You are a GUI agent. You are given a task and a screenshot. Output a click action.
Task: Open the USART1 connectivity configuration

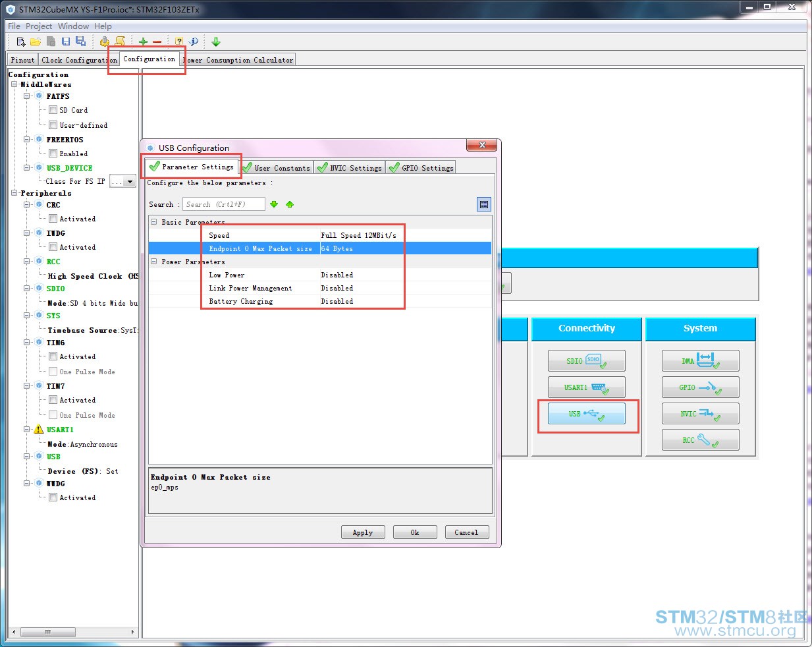(x=587, y=387)
